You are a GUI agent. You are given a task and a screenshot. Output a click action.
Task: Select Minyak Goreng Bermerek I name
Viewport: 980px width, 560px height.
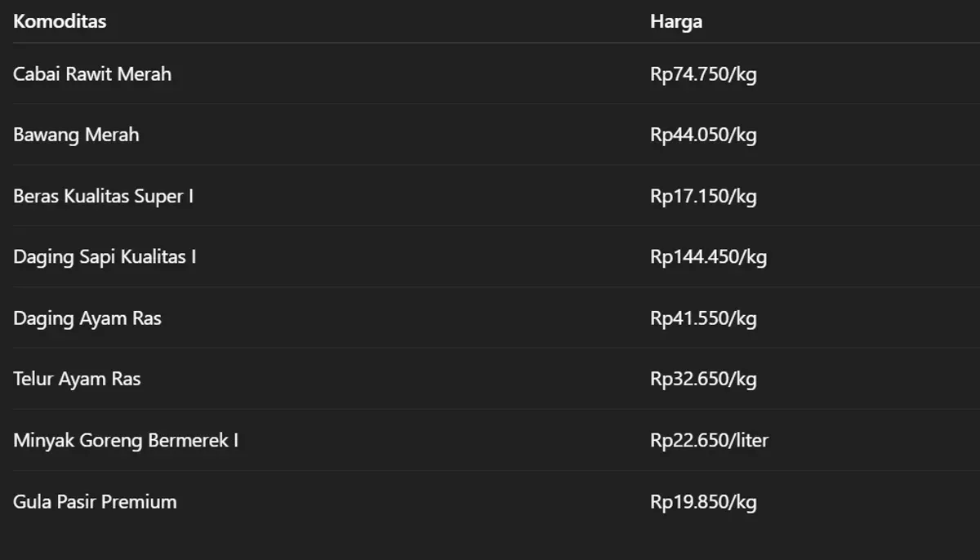126,440
